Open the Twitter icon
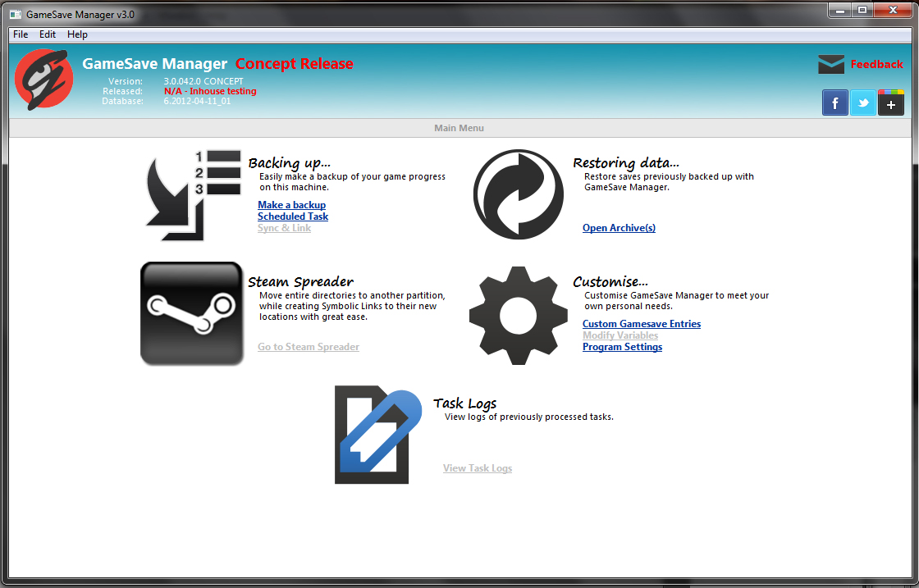The image size is (919, 588). (x=862, y=103)
